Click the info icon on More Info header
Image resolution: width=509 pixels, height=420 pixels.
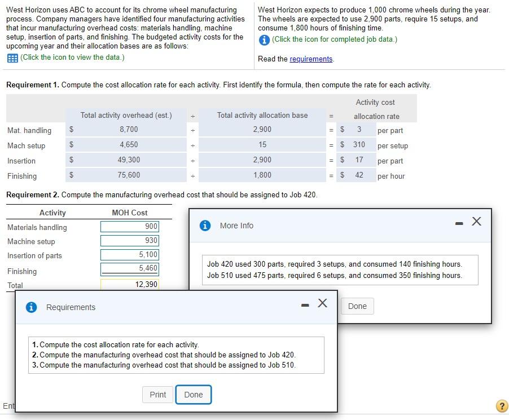click(204, 225)
